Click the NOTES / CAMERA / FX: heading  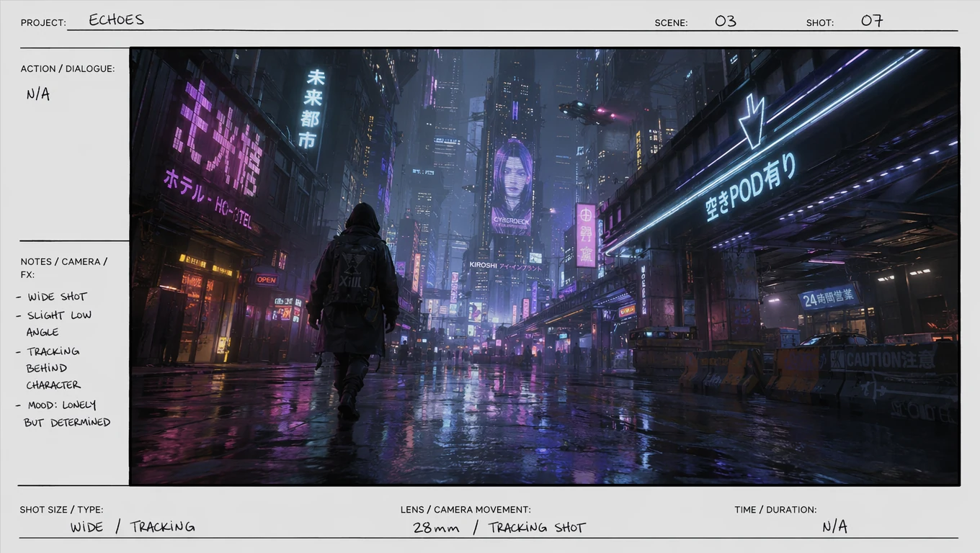[64, 268]
